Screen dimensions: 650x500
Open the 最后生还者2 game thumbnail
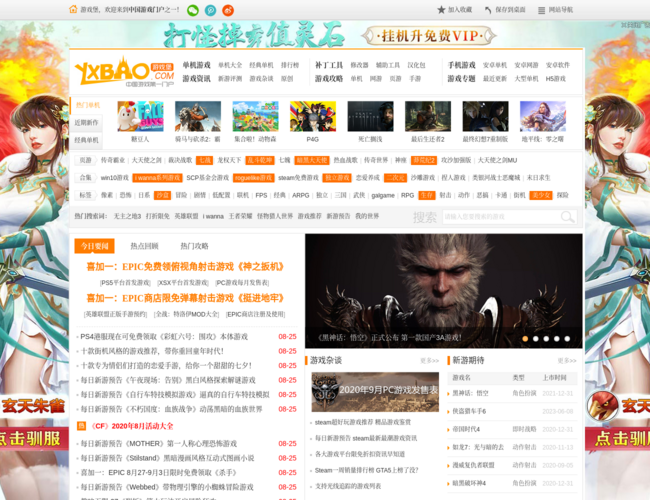(x=428, y=117)
